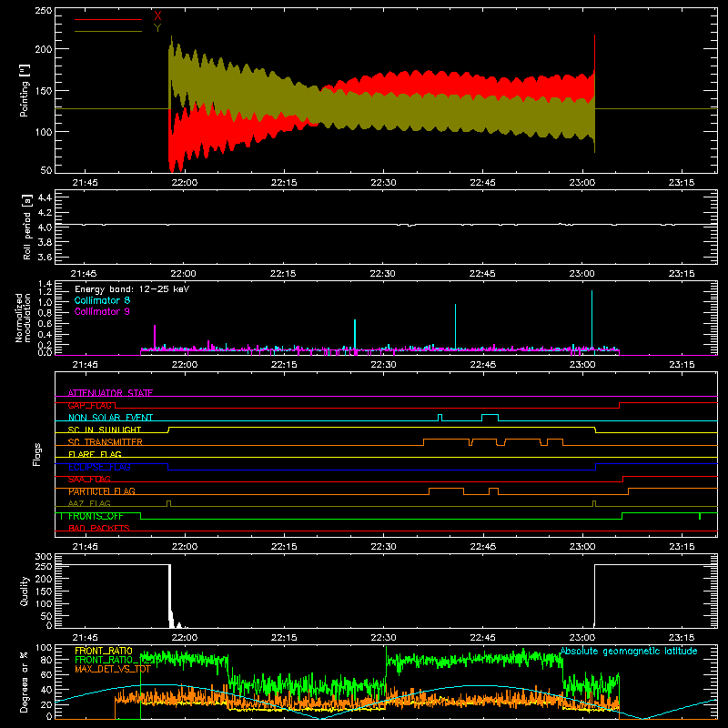
Task: Click "23:00" under the Flags plot
Action: pyautogui.click(x=582, y=547)
